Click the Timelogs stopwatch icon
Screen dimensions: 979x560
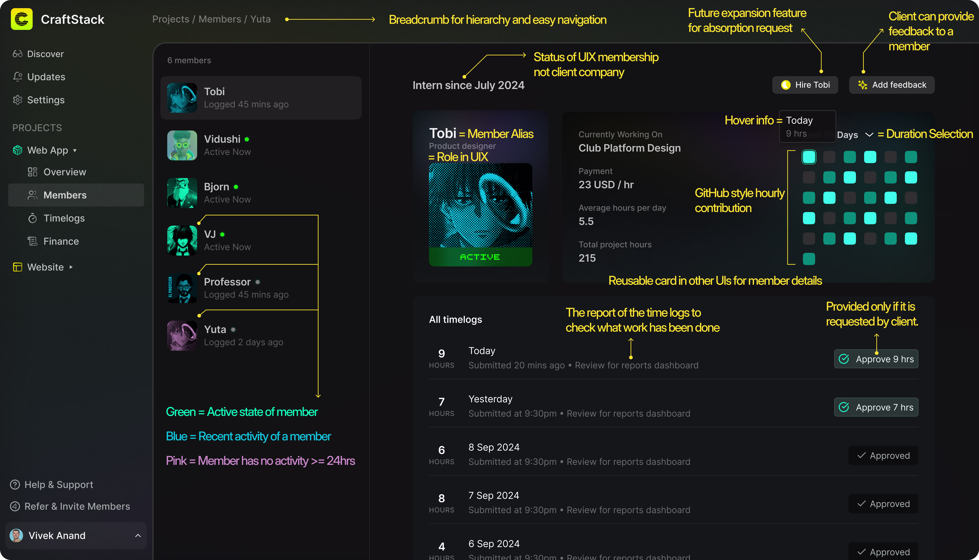click(33, 218)
